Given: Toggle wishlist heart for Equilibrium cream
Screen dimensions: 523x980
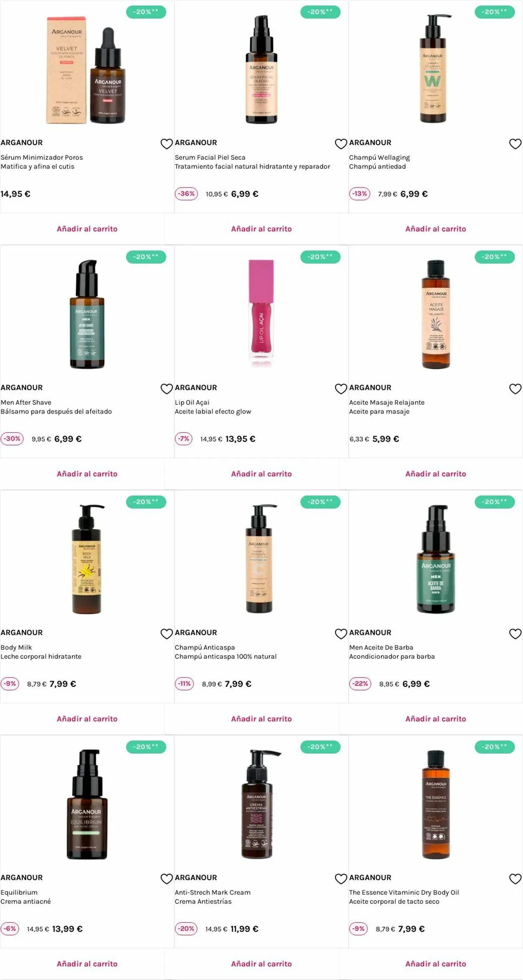Looking at the screenshot, I should [x=167, y=879].
